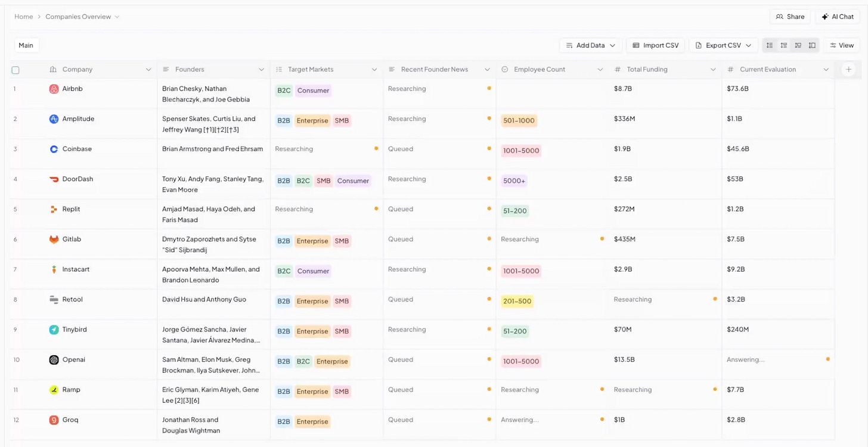The height and width of the screenshot is (447, 868).
Task: Click the text icon in Recent Founder News header
Action: [x=392, y=70]
